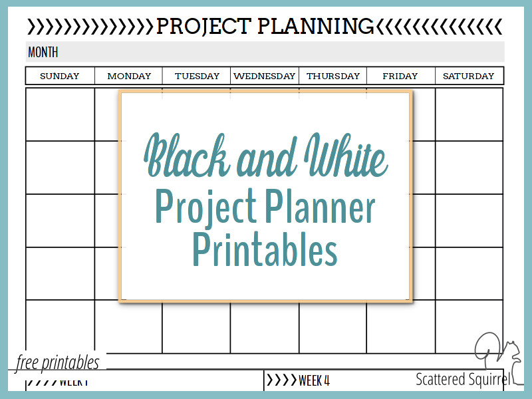This screenshot has height=399, width=532.
Task: Click the Scattered Squirrel watermark text
Action: (463, 379)
